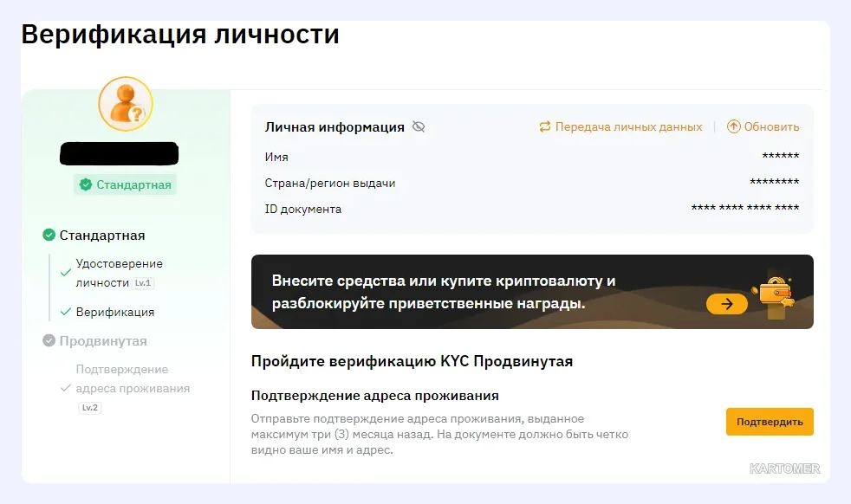851x504 pixels.
Task: Click the Lv.2 level tag
Action: pos(90,408)
